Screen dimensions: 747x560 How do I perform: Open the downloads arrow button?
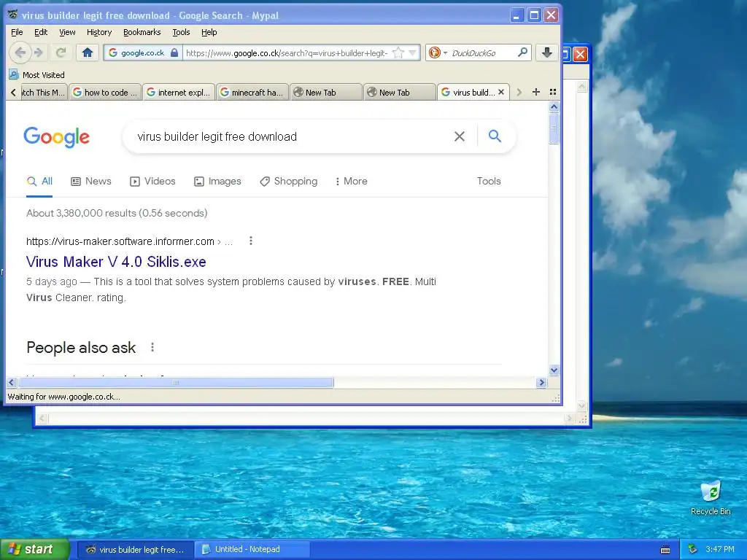click(547, 52)
